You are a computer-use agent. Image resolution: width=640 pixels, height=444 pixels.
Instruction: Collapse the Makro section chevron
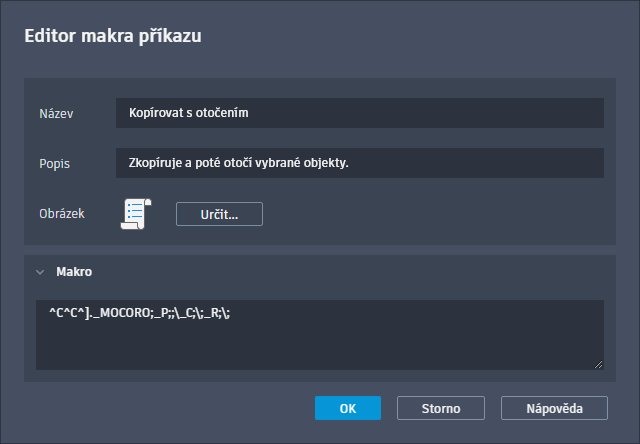pos(40,271)
